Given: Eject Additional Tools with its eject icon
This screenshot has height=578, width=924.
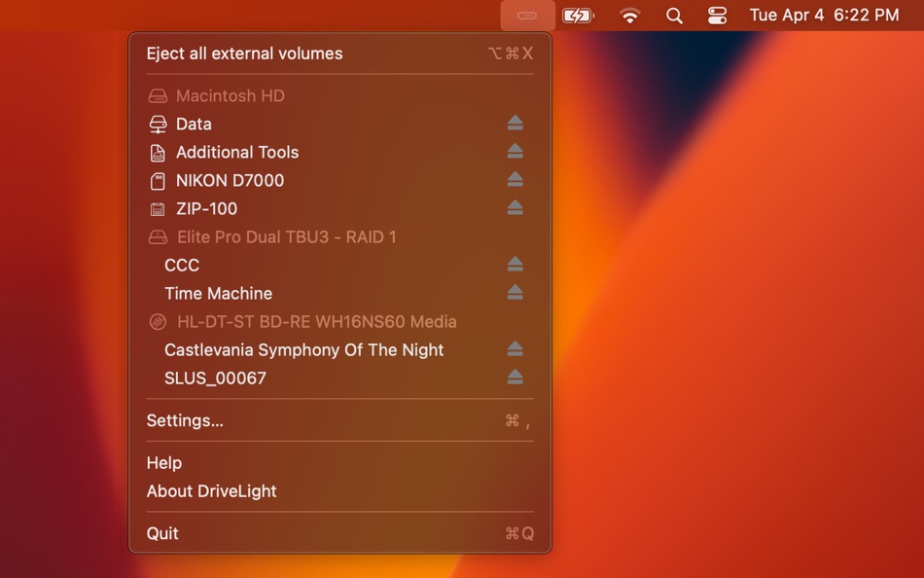Looking at the screenshot, I should tap(515, 151).
